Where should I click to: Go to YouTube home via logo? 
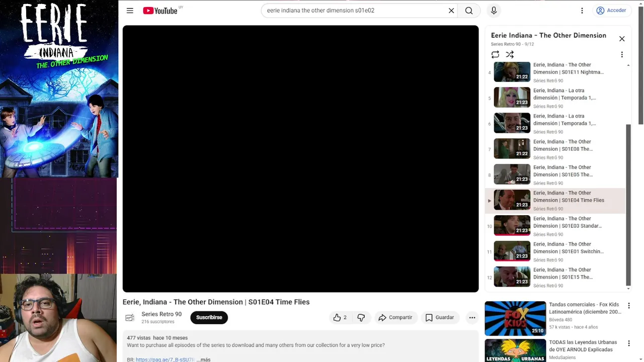(x=160, y=11)
